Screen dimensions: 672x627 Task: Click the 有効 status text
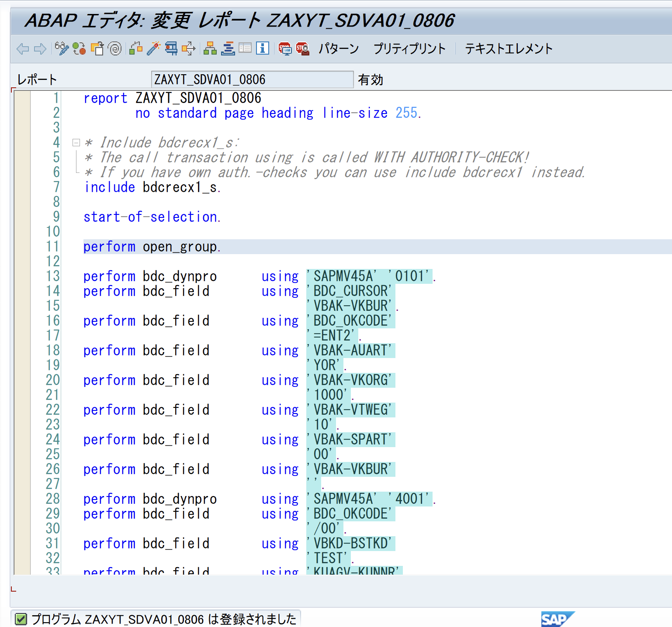tap(371, 79)
